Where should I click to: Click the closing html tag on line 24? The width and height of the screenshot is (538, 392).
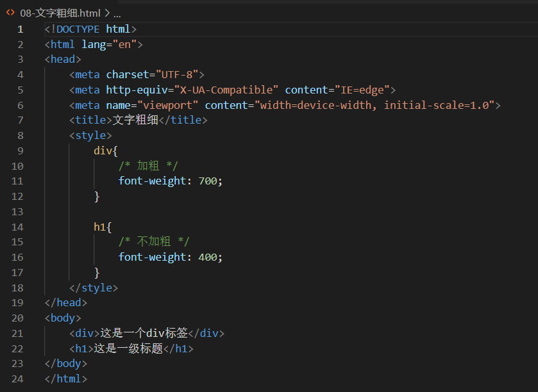[x=66, y=379]
